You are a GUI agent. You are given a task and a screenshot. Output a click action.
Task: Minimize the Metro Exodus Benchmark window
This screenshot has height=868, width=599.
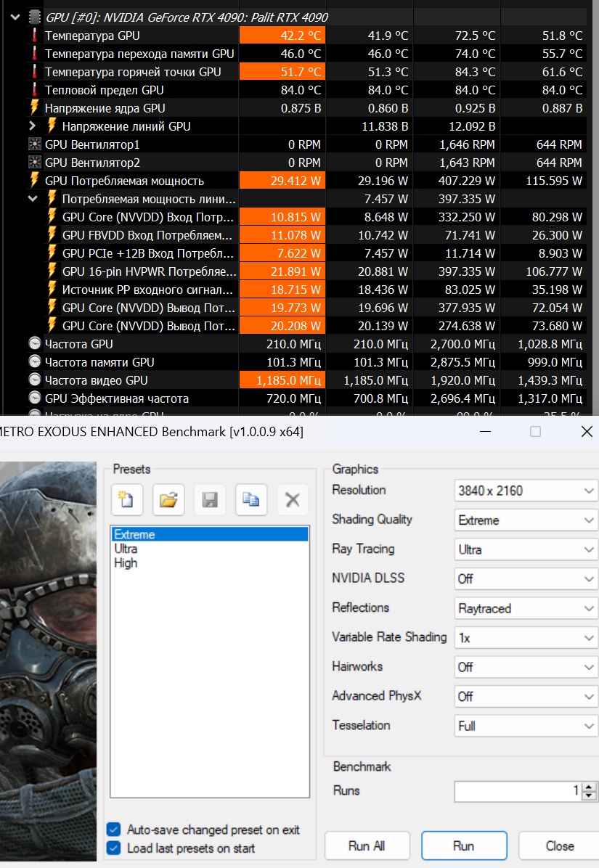[x=486, y=431]
